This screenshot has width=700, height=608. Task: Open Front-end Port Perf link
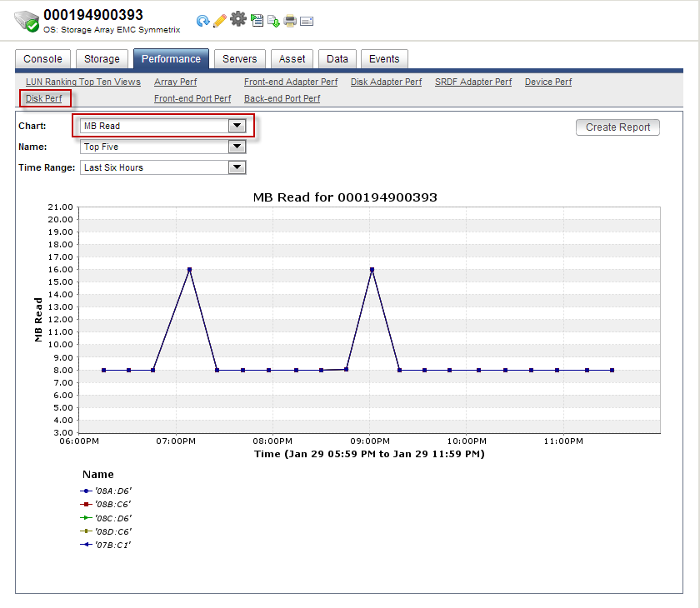(192, 98)
